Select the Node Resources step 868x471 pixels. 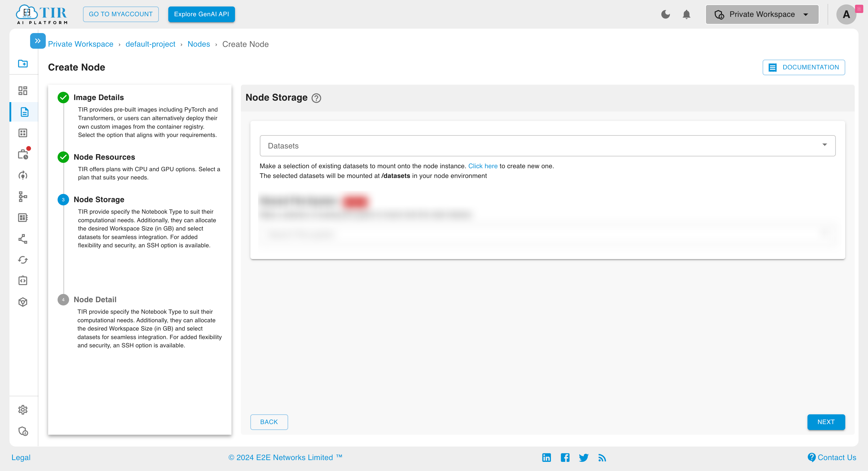pos(104,157)
